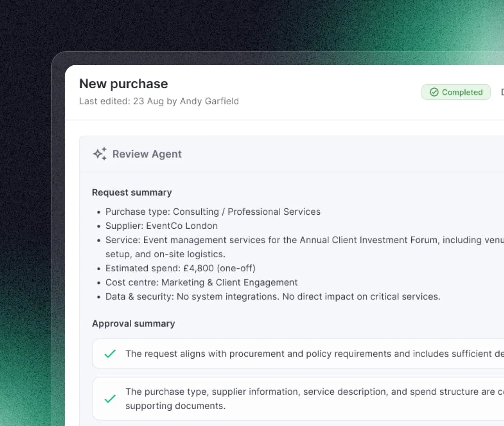Open the purchase type approval card
This screenshot has height=426, width=504.
[x=298, y=399]
